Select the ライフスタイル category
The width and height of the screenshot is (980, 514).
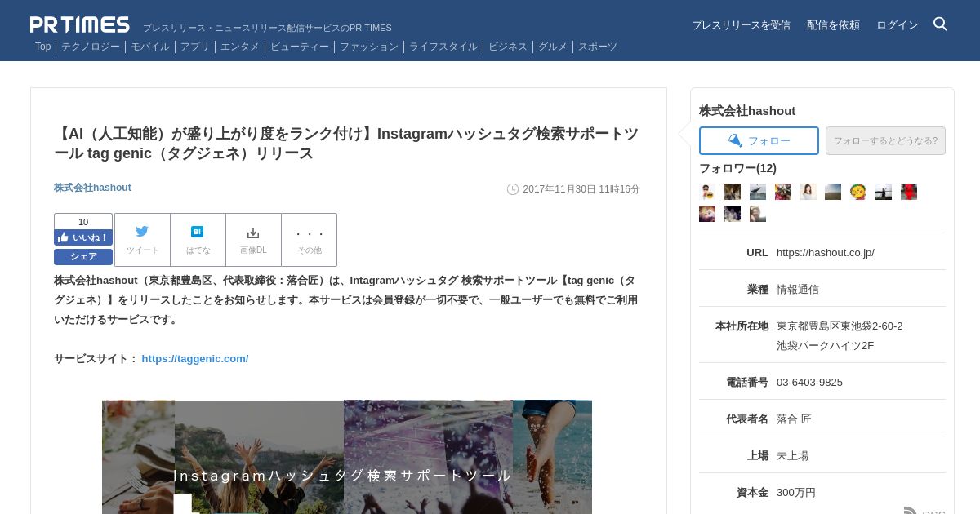pyautogui.click(x=443, y=47)
